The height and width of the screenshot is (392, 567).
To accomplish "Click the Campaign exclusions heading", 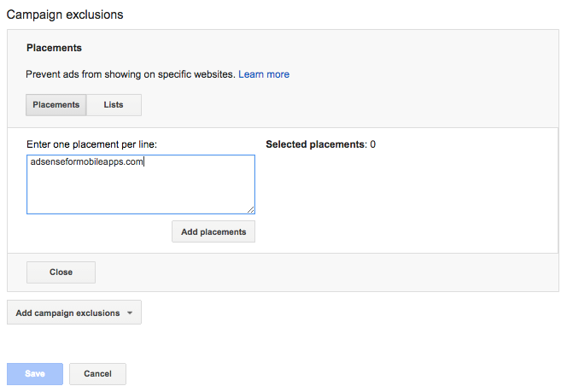I will (65, 15).
